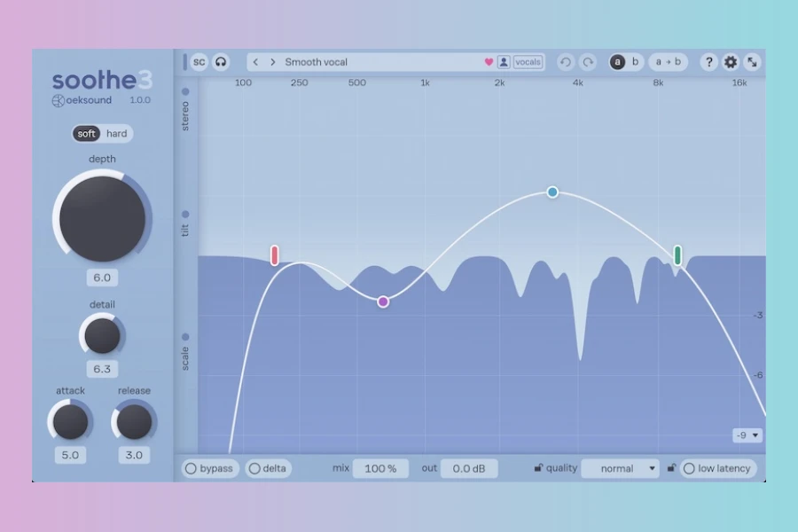The image size is (798, 532).
Task: Click lock icon beside low latency
Action: point(671,467)
